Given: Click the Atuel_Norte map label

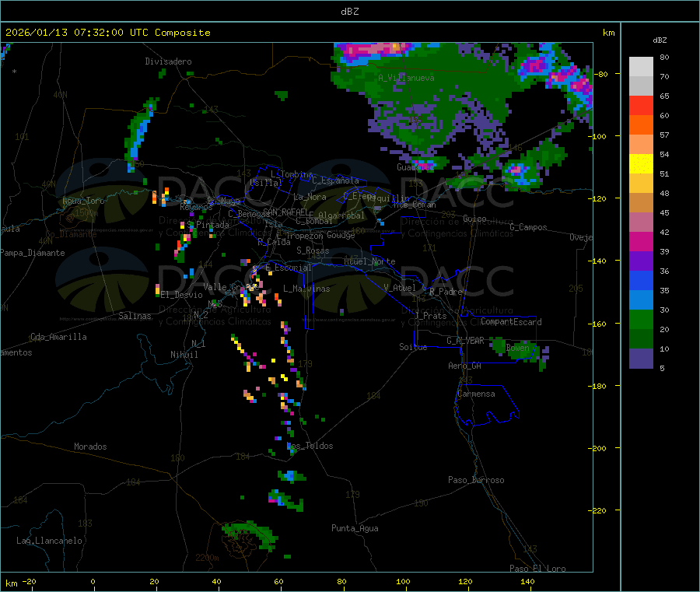Looking at the screenshot, I should click(x=369, y=261).
